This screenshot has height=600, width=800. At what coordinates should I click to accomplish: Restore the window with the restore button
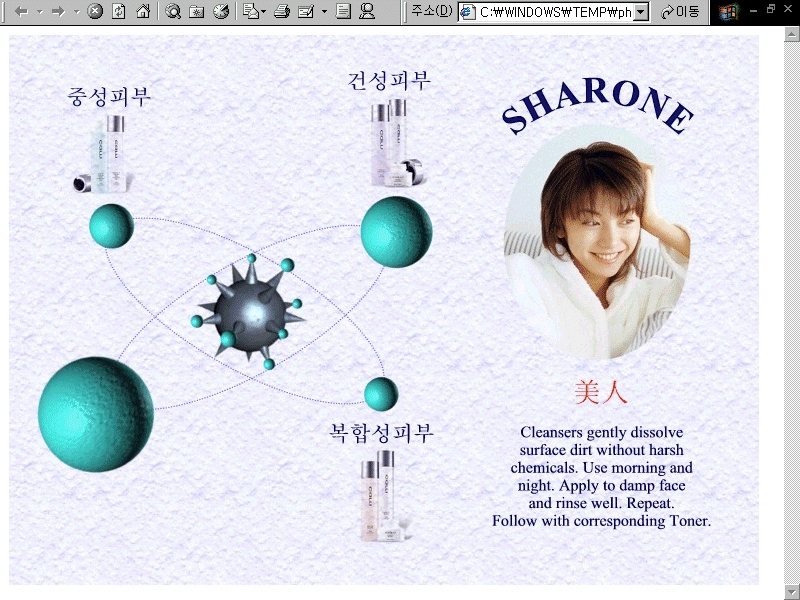pyautogui.click(x=771, y=9)
